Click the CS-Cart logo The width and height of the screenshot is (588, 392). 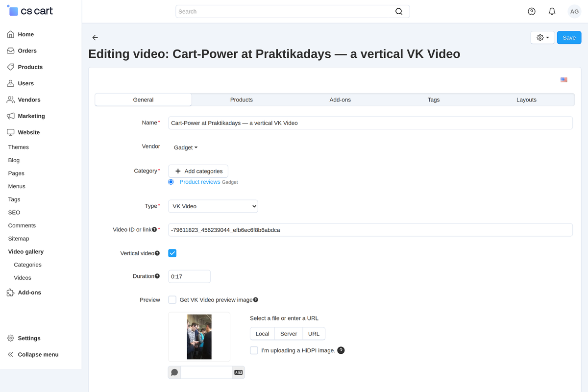tap(30, 10)
